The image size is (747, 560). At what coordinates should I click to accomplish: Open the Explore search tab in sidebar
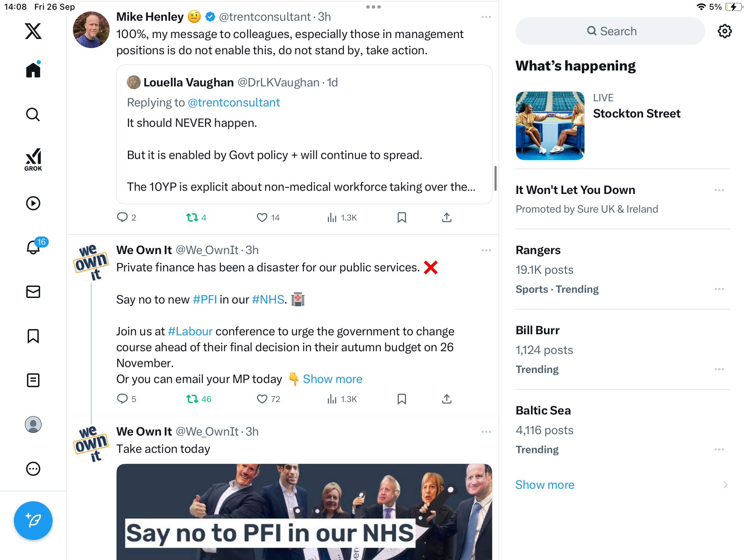point(33,114)
